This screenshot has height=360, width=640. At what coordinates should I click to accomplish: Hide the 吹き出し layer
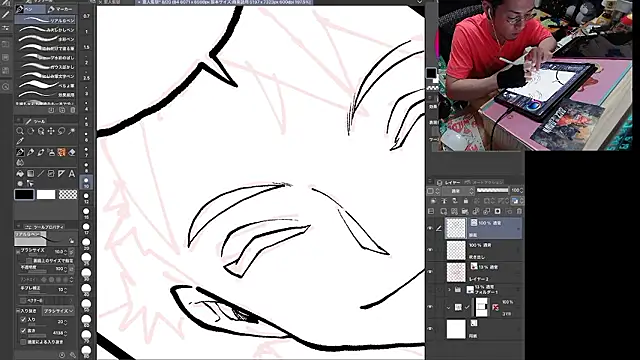[x=430, y=250]
